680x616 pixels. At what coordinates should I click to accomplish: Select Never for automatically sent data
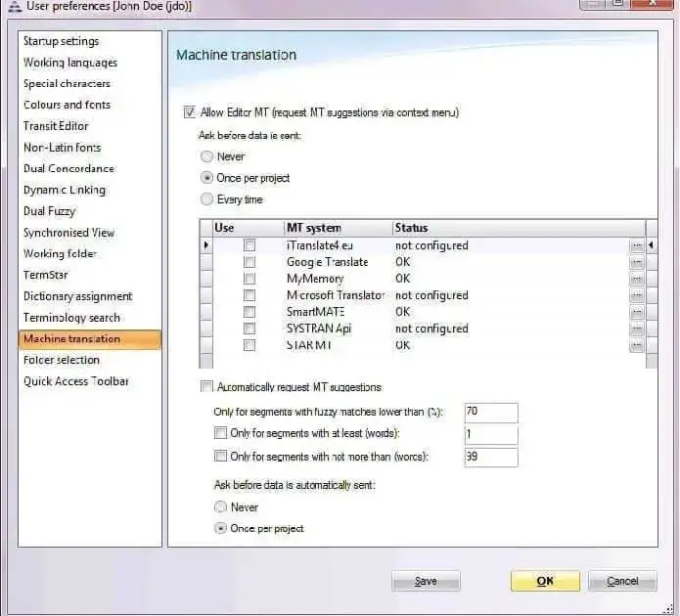click(221, 506)
